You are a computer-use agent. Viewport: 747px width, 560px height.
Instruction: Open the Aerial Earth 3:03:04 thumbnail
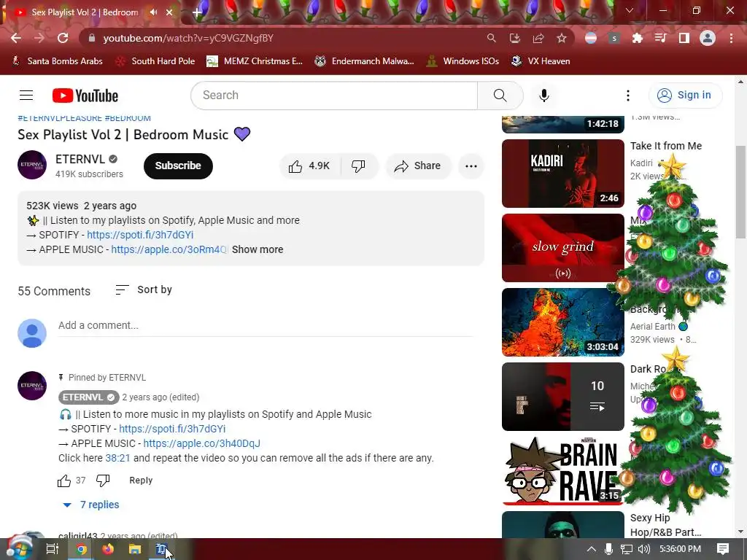(563, 322)
